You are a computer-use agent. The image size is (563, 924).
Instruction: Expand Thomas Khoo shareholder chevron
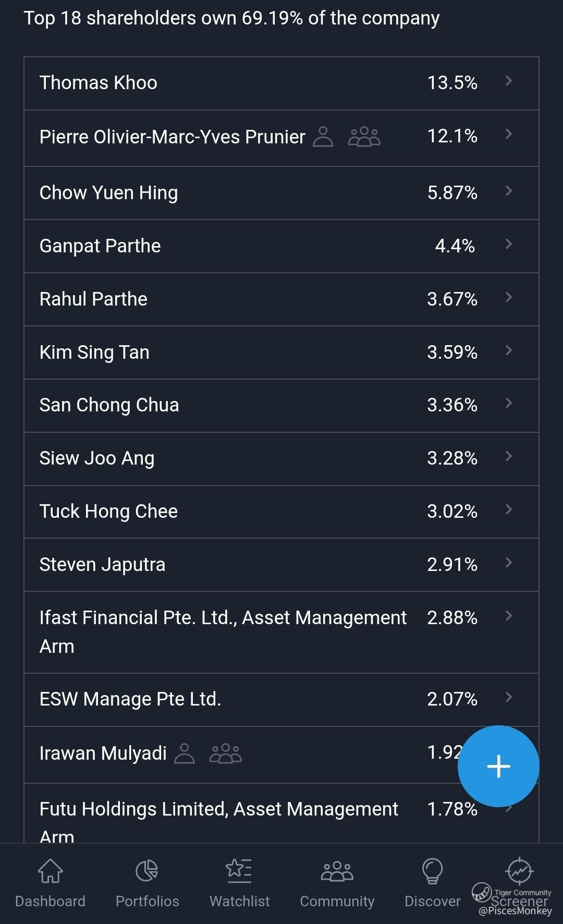coord(509,81)
